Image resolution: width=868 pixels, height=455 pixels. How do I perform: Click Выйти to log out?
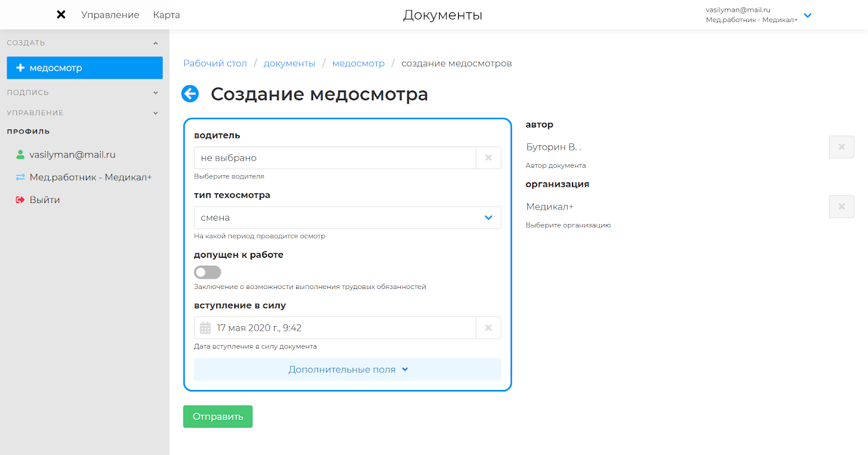45,200
